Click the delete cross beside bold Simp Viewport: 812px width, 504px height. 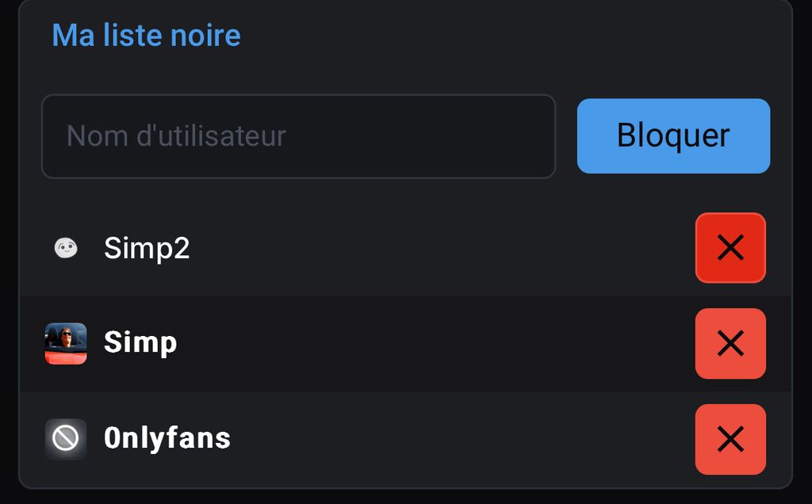pos(730,344)
